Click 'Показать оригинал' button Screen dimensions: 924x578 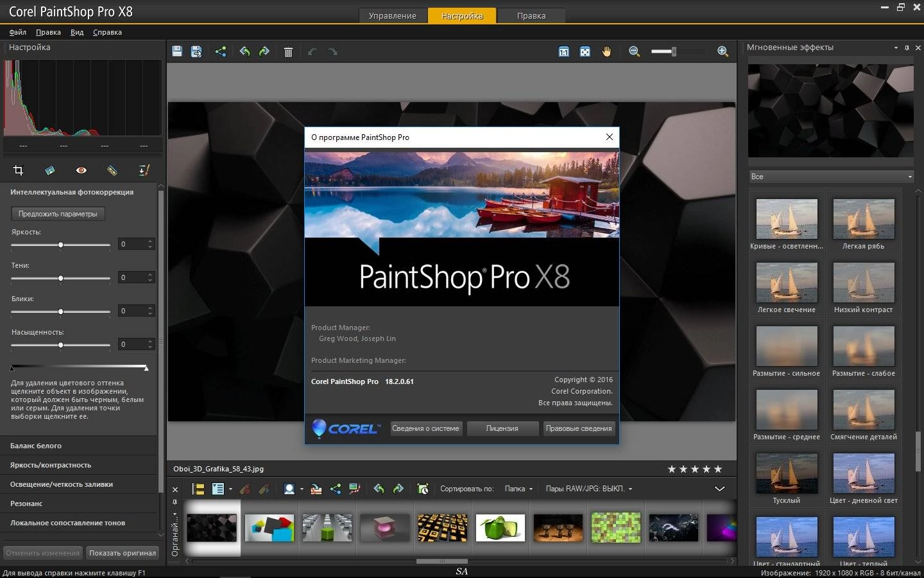pos(122,553)
